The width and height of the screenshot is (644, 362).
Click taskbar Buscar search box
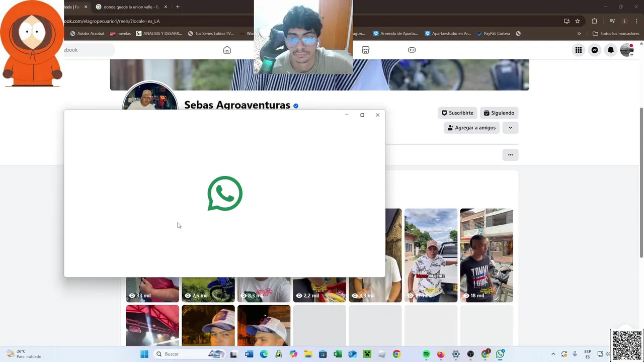point(190,354)
